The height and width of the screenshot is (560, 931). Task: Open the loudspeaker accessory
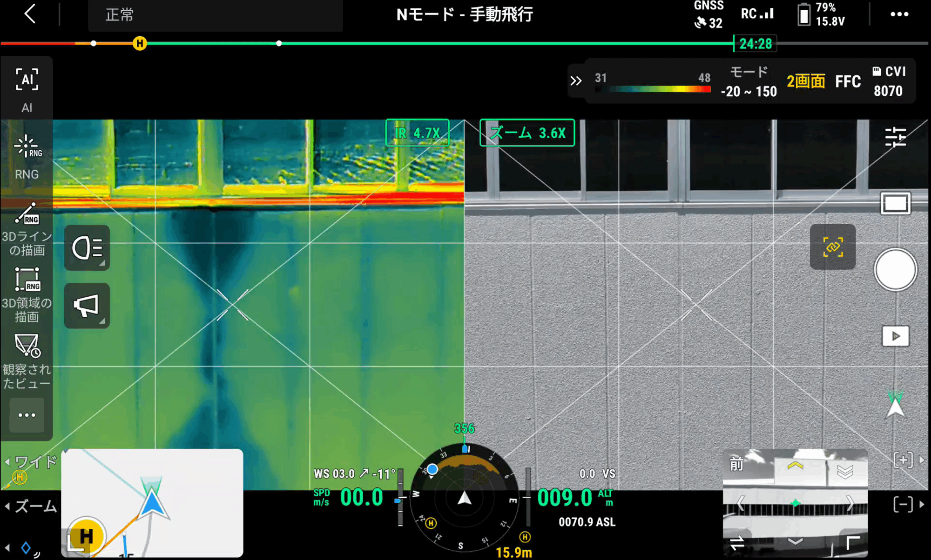(x=87, y=306)
